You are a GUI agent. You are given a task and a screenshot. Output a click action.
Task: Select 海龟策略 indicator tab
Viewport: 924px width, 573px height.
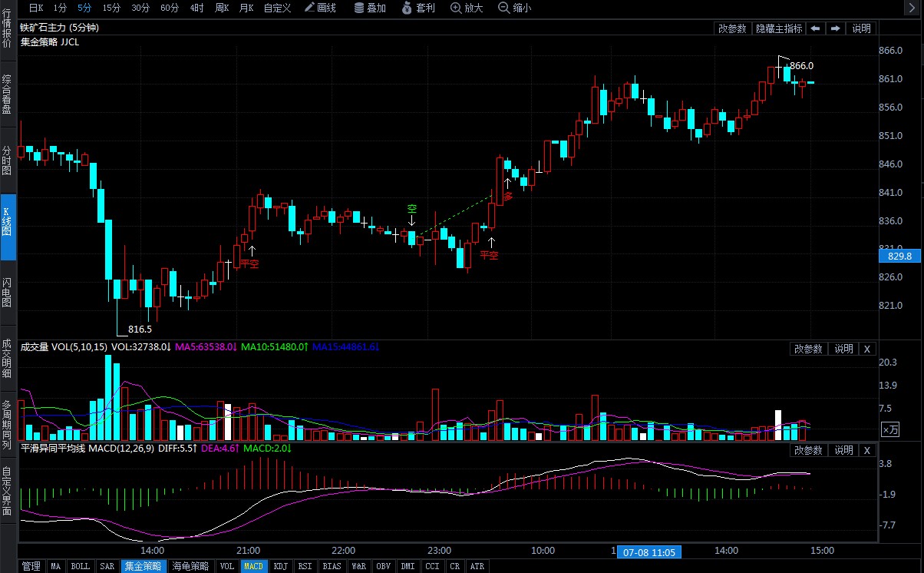pyautogui.click(x=190, y=566)
